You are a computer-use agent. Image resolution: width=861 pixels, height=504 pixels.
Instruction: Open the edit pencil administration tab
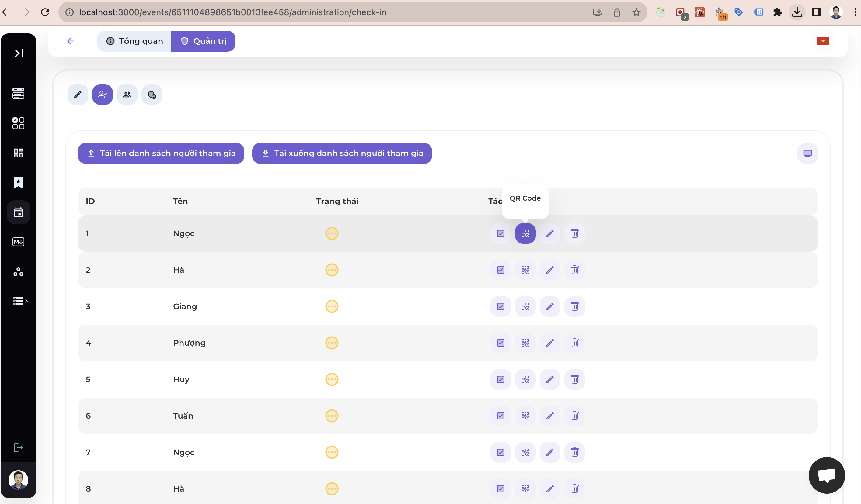(x=78, y=95)
